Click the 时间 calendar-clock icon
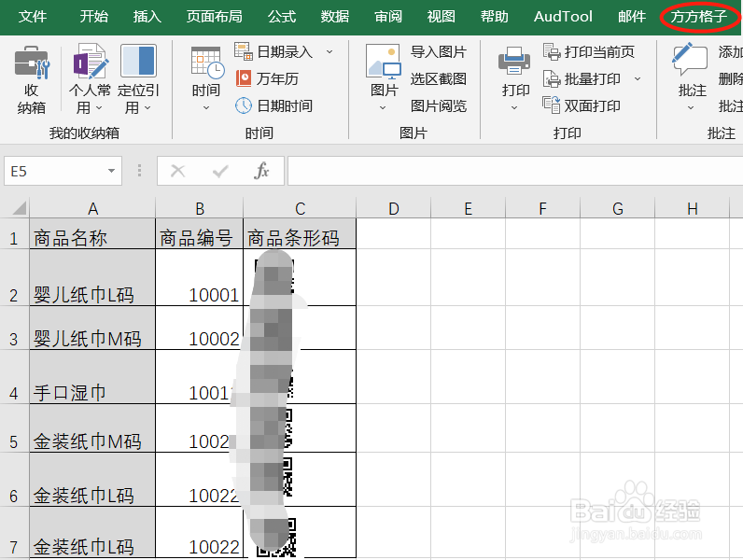743x560 pixels. pyautogui.click(x=206, y=62)
